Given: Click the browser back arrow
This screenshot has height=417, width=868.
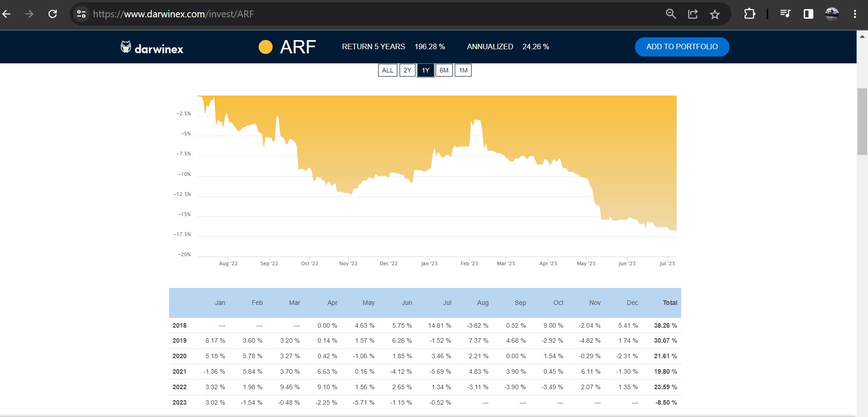Looking at the screenshot, I should click(x=7, y=14).
